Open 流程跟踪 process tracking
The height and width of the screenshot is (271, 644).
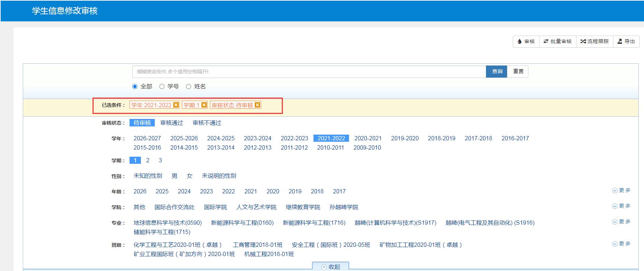[594, 41]
